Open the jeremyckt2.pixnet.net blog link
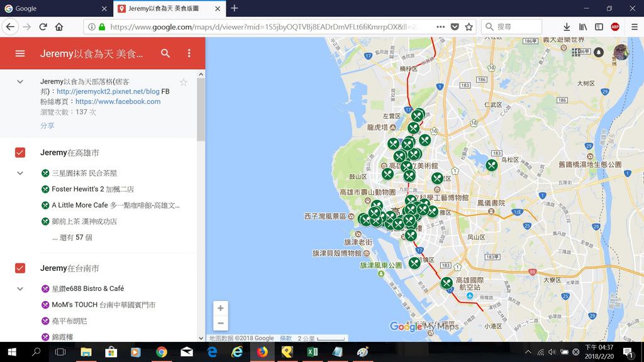The width and height of the screenshot is (644, 362). coord(108,92)
